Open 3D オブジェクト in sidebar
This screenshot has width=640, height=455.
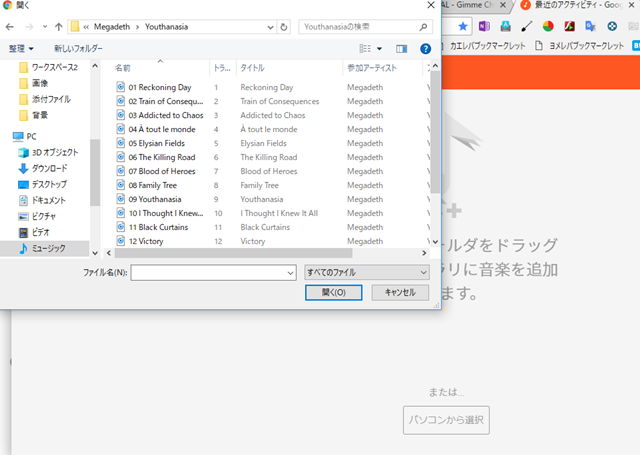48,152
